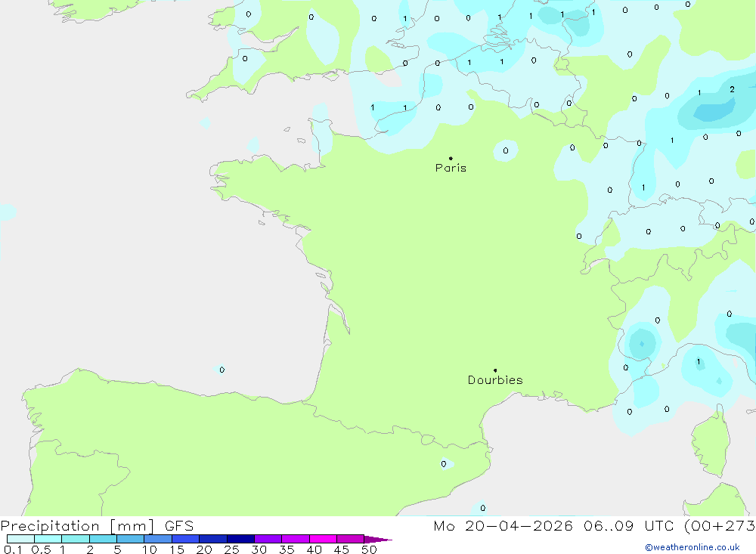Select the 20–25 mm dark blue swatch
This screenshot has height=554, width=756.
point(213,539)
